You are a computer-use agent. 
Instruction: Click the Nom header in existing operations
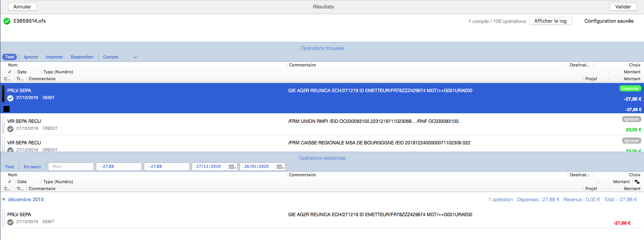pos(13,175)
